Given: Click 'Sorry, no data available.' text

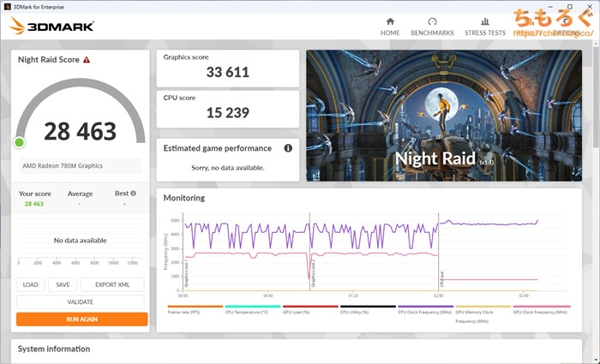Looking at the screenshot, I should click(228, 168).
